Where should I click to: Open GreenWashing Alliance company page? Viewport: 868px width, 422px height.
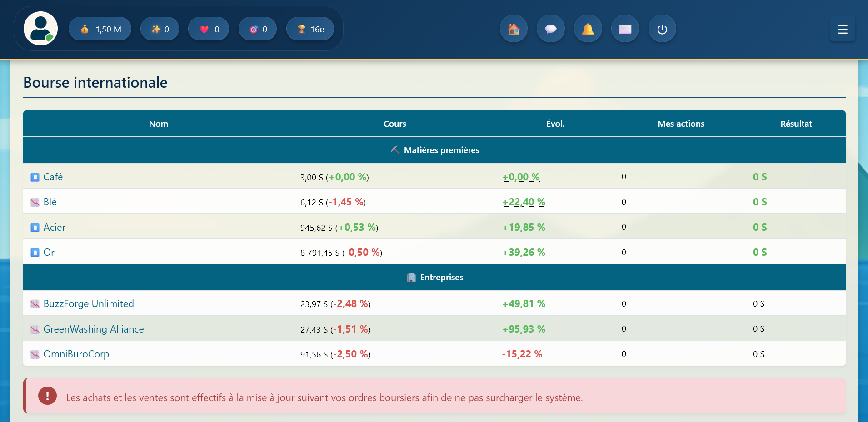point(94,329)
